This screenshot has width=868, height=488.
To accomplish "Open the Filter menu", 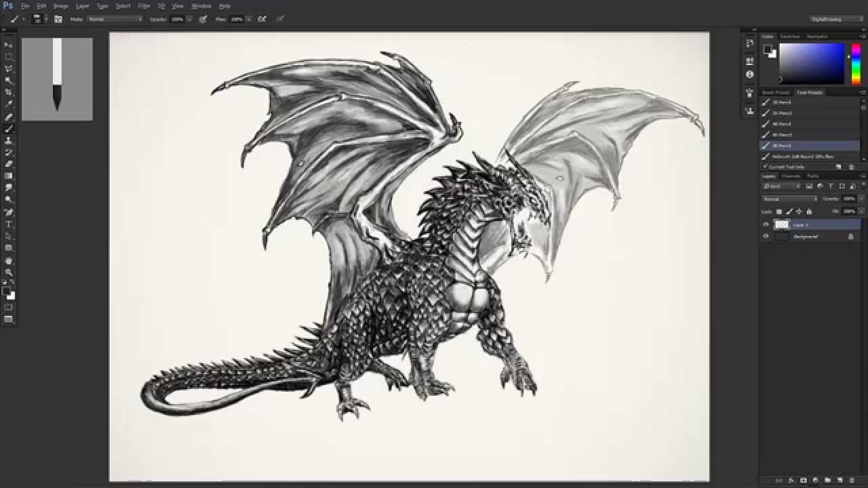I will pyautogui.click(x=143, y=5).
